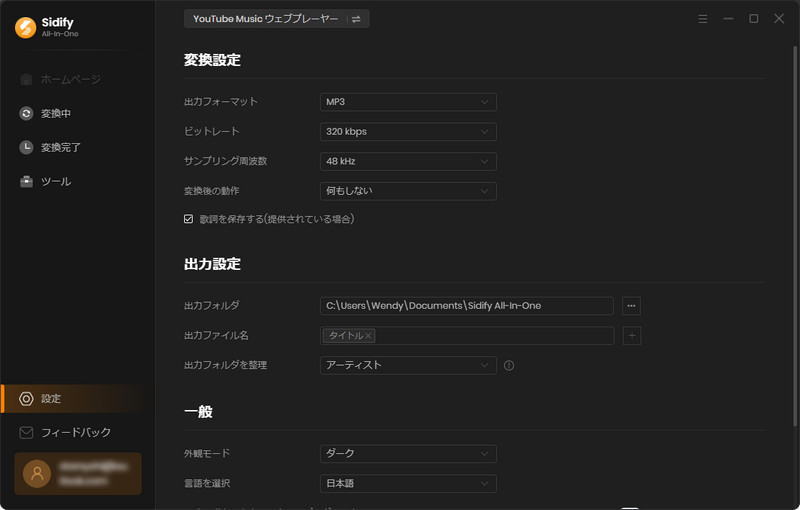The height and width of the screenshot is (510, 800).
Task: Remove the タイトル tag using its x
Action: tap(369, 336)
